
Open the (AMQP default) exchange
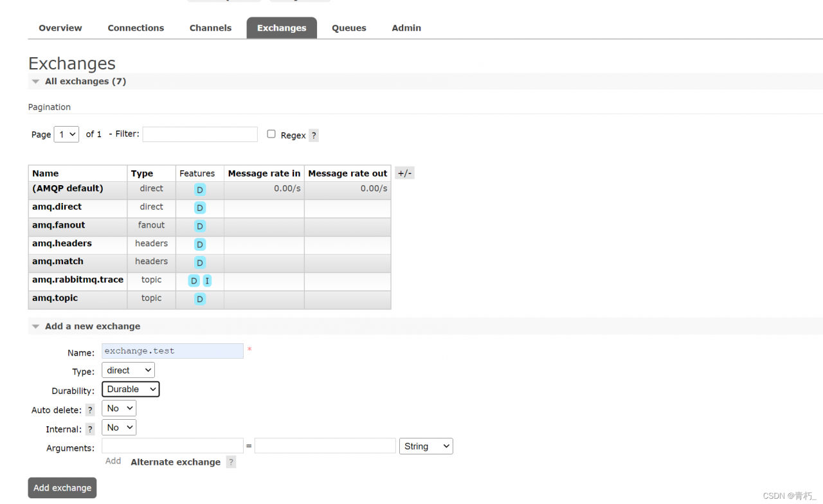pyautogui.click(x=68, y=188)
